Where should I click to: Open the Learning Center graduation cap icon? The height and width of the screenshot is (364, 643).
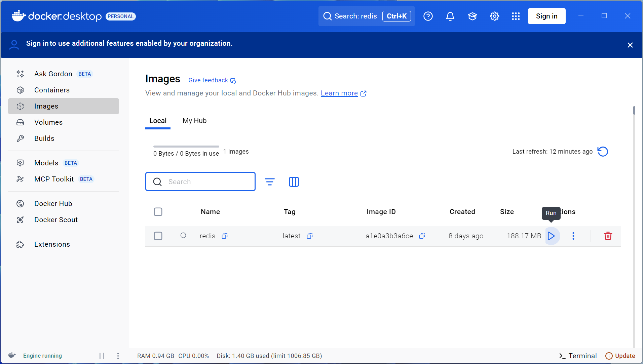coord(472,16)
